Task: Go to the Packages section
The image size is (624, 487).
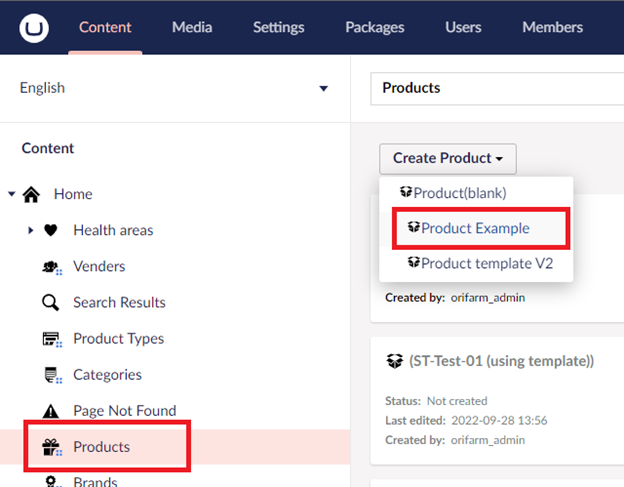Action: point(374,27)
